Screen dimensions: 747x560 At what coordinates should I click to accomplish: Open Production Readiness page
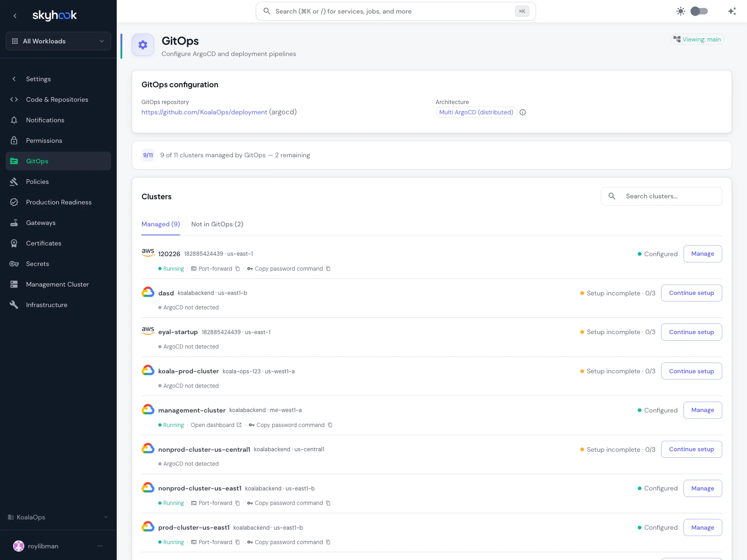[58, 202]
